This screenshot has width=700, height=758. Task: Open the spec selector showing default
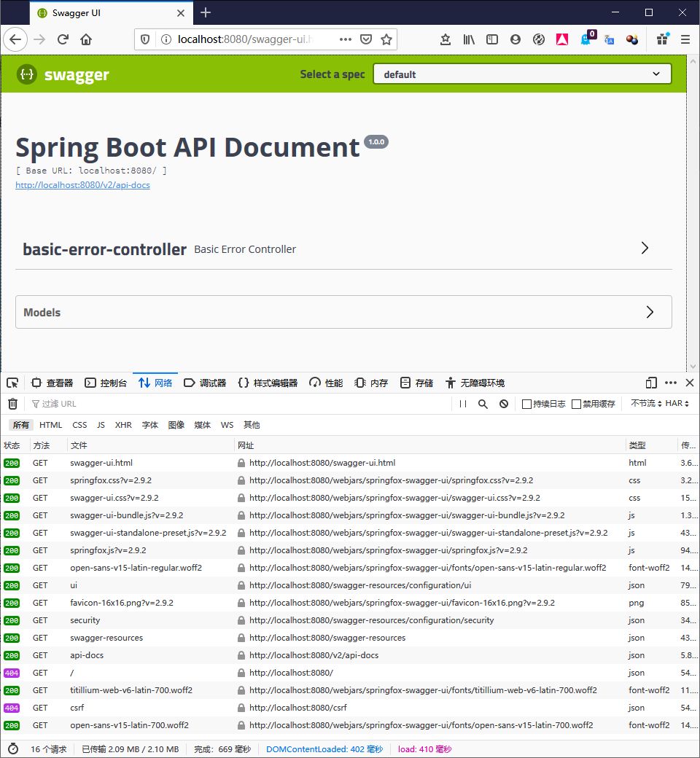[522, 74]
